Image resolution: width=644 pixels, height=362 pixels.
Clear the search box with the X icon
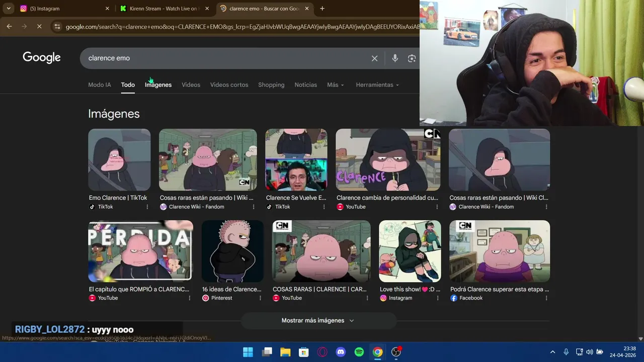tap(374, 58)
